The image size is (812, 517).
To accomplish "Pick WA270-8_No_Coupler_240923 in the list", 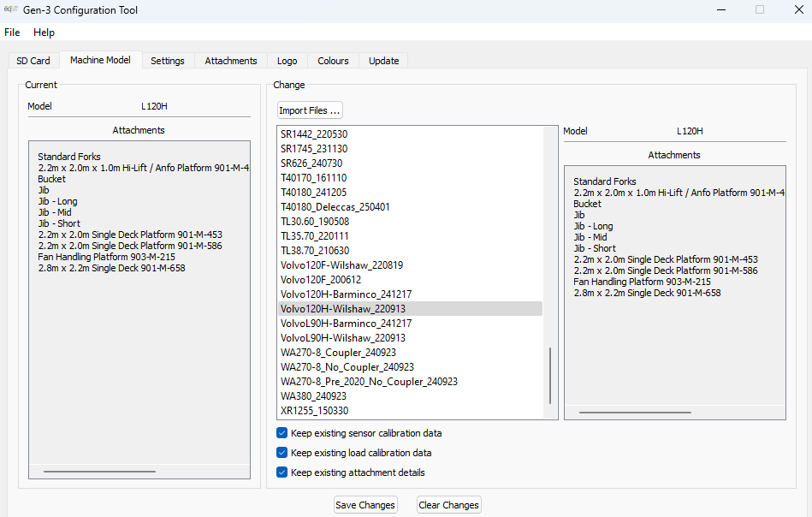I will pos(410,366).
